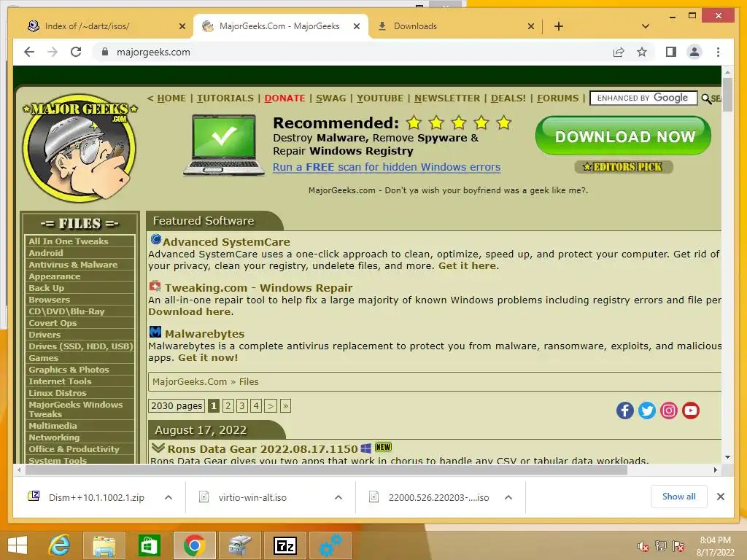The width and height of the screenshot is (747, 560).
Task: Open 7-Zip from the taskbar
Action: pos(285,545)
